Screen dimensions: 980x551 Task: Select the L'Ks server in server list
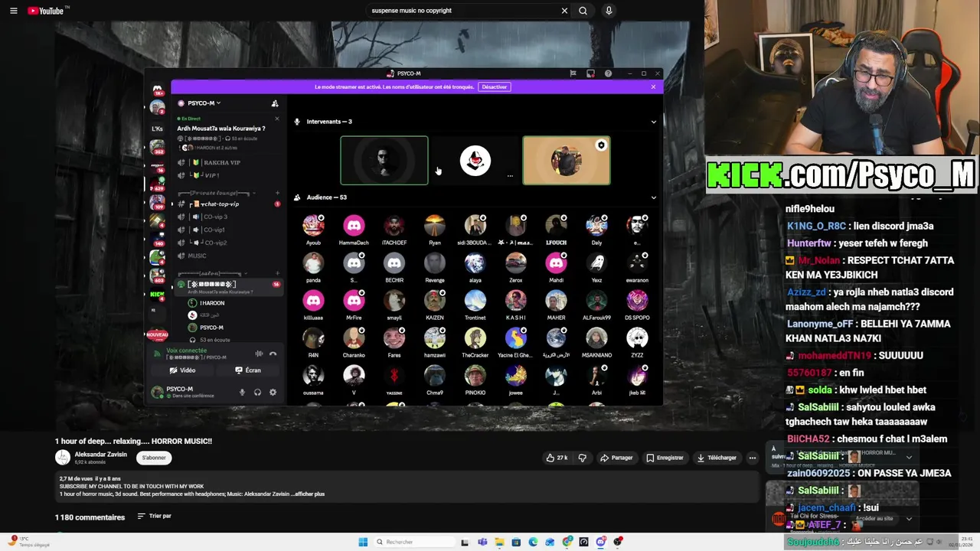click(x=157, y=129)
